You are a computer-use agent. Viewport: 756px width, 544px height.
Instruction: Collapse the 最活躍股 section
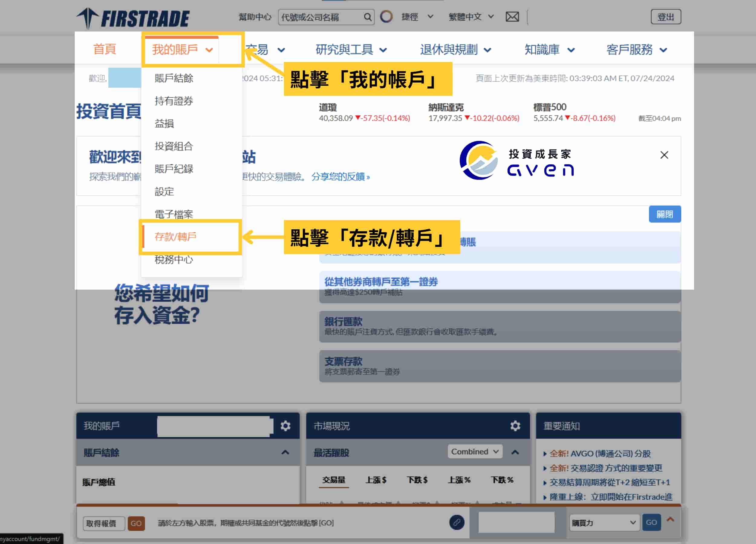pyautogui.click(x=516, y=452)
